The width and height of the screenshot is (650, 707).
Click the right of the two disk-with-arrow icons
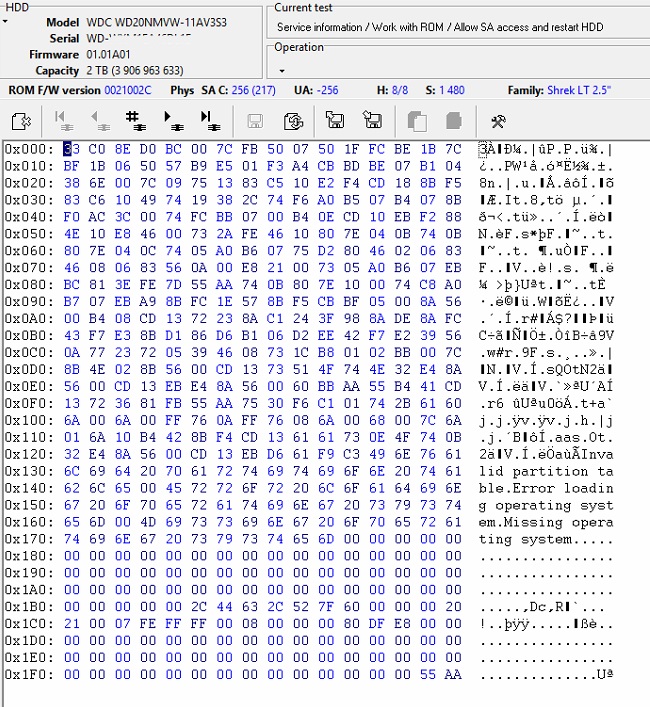tap(373, 121)
